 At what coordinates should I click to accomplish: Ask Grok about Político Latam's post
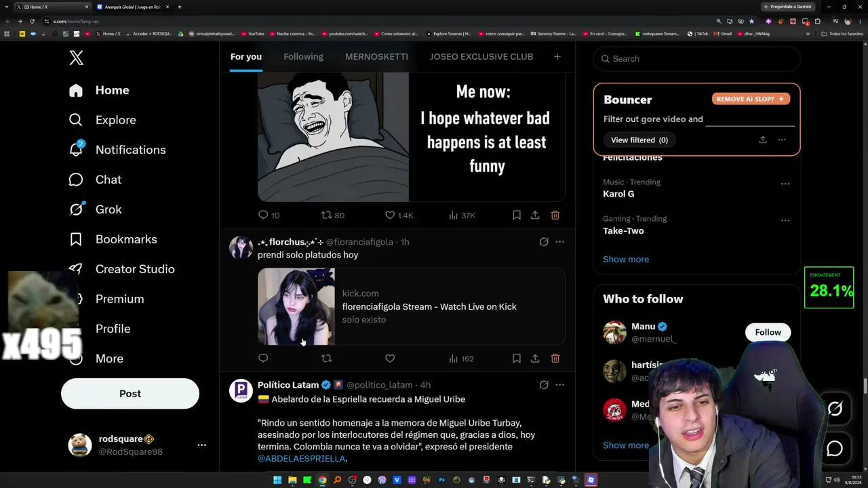[x=544, y=385]
